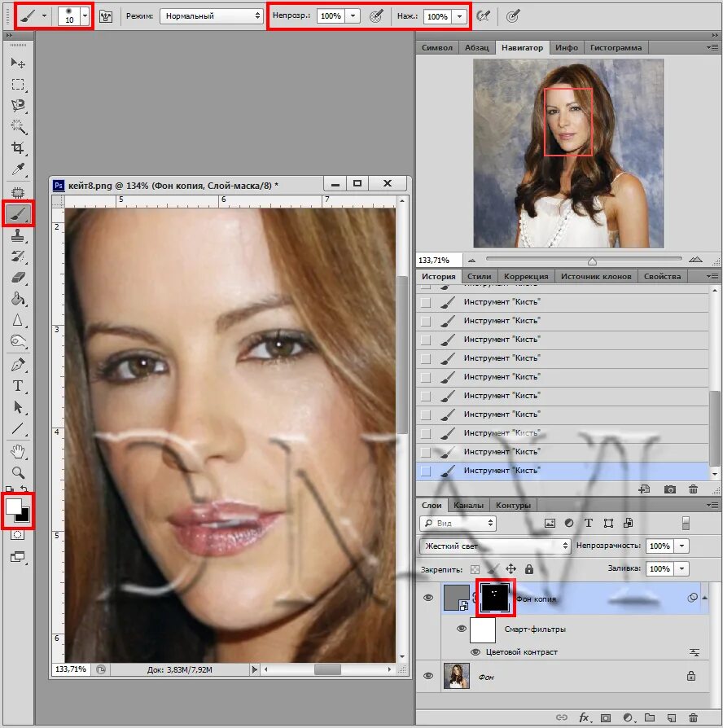Select the Healing Brush patch tool
This screenshot has height=728, width=723.
pyautogui.click(x=18, y=192)
